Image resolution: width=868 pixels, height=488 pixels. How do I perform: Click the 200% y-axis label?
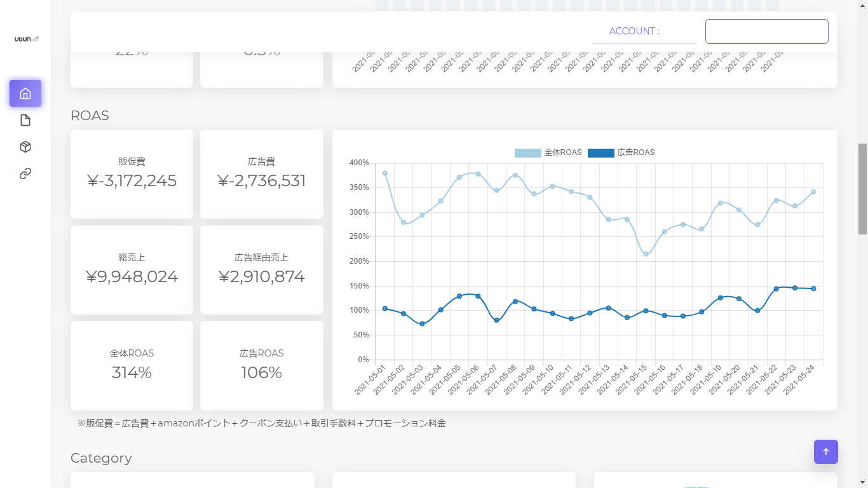tap(359, 261)
